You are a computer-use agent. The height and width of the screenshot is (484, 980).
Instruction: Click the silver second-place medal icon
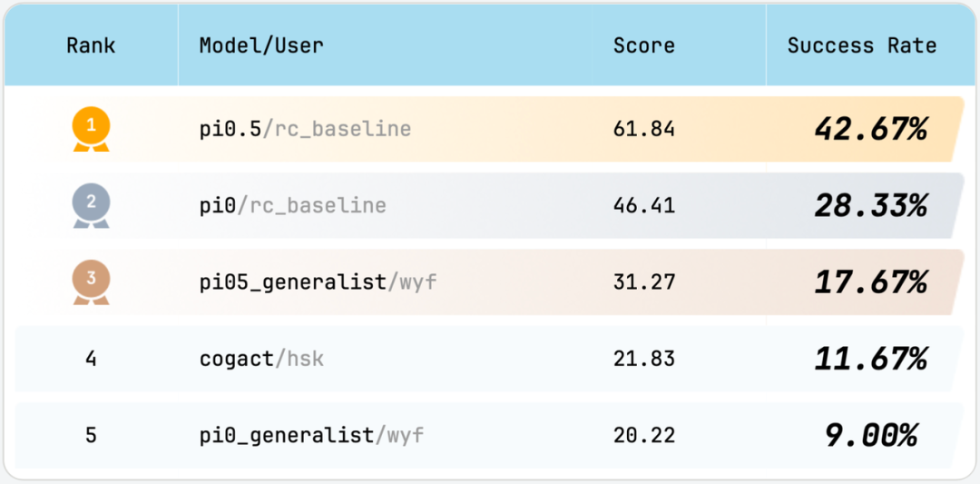pyautogui.click(x=91, y=205)
